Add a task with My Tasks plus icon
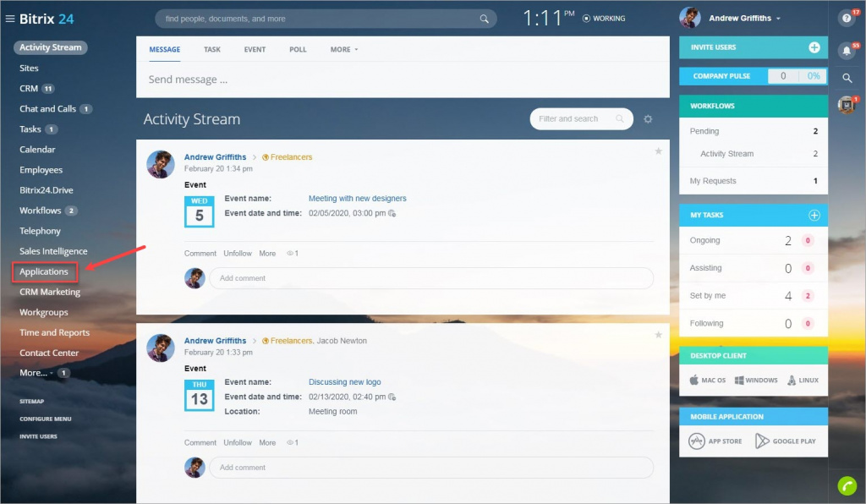This screenshot has width=866, height=504. [814, 216]
